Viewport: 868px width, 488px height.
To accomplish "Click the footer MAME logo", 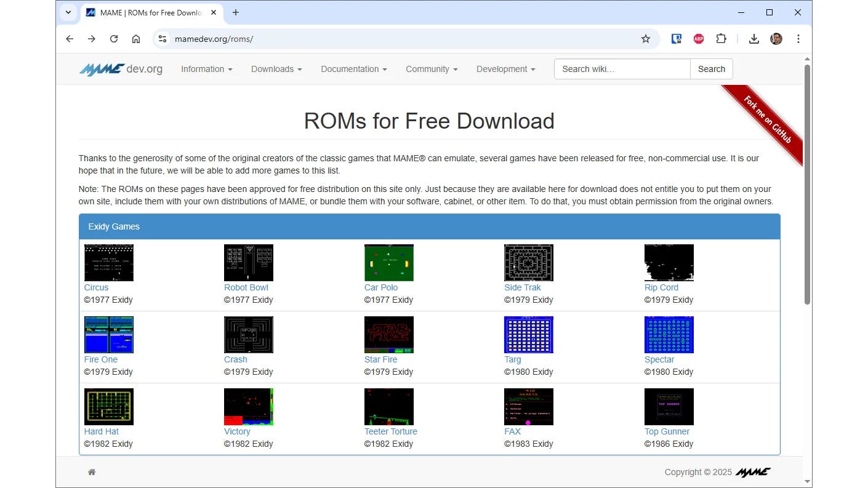I will [x=753, y=472].
